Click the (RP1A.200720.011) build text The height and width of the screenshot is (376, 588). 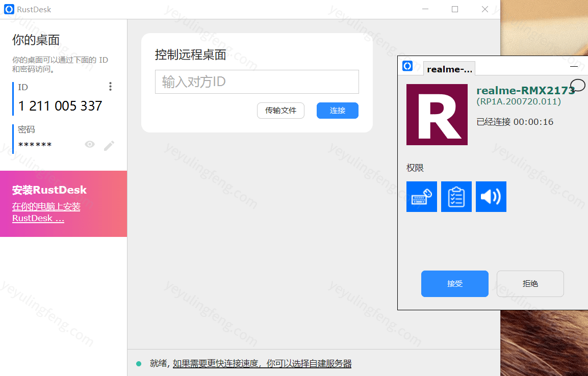519,101
